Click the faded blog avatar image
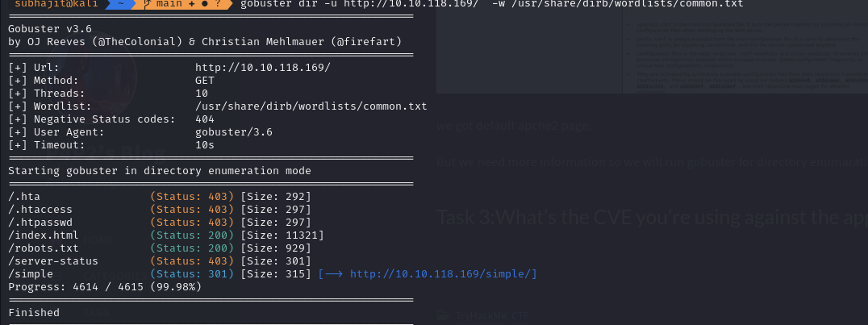Viewport: 868px width, 325px height. (x=91, y=77)
